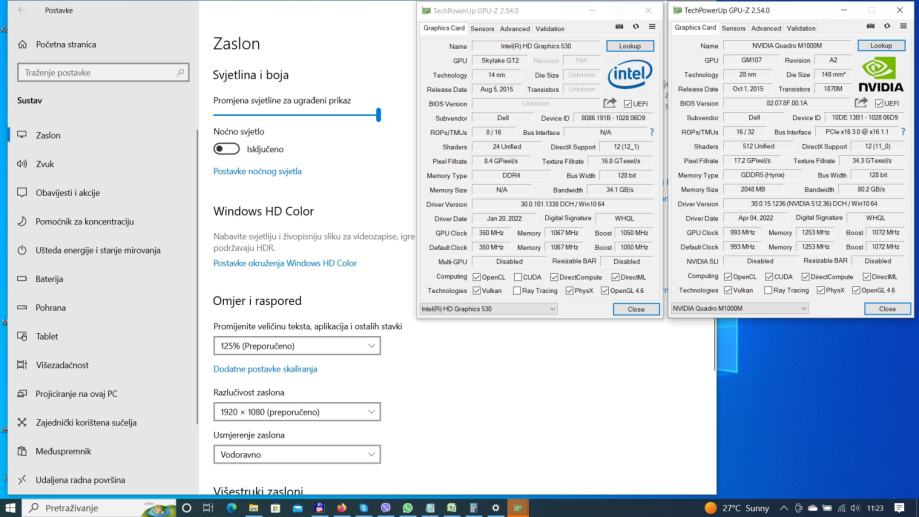
Task: Click refresh icon in NVIDIA GPU-Z window
Action: [x=887, y=26]
